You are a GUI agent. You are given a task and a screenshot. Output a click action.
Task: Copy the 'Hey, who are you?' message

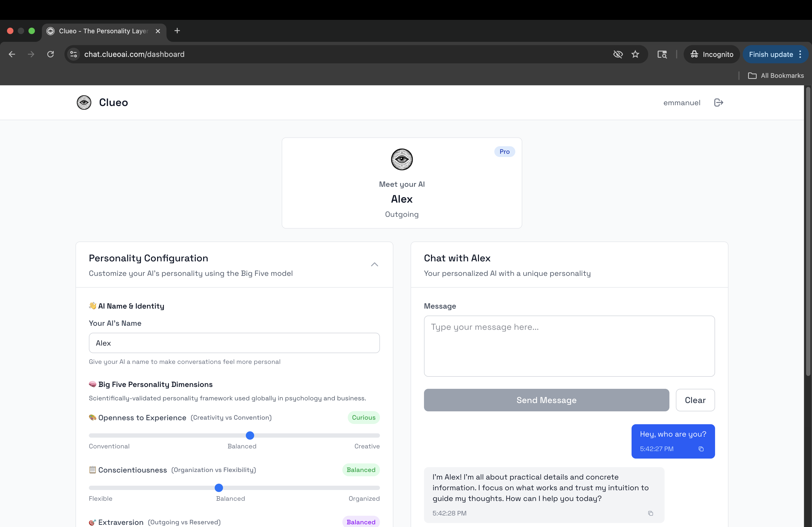tap(701, 449)
